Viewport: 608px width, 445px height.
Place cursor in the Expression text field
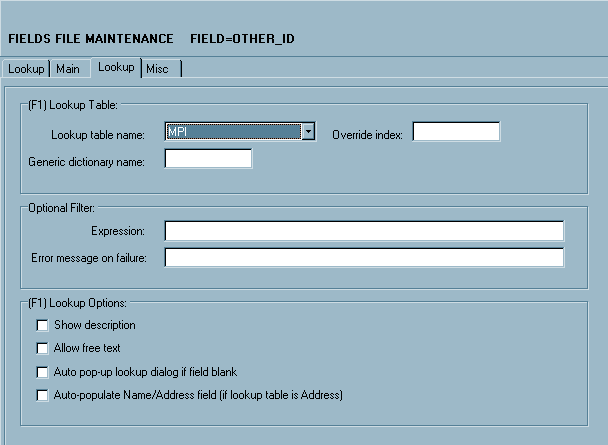[364, 231]
